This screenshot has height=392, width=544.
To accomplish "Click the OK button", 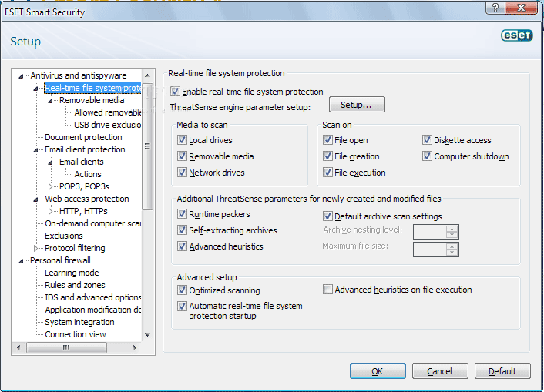I will [378, 371].
